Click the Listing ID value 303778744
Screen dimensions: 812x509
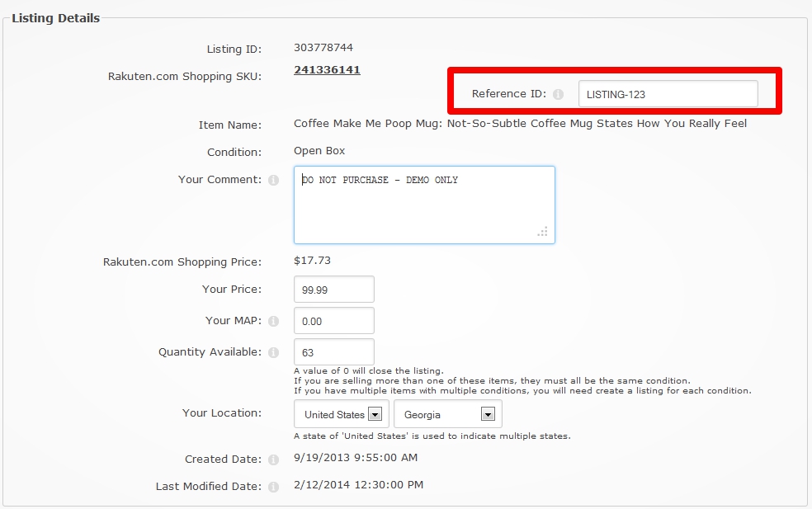pos(323,48)
